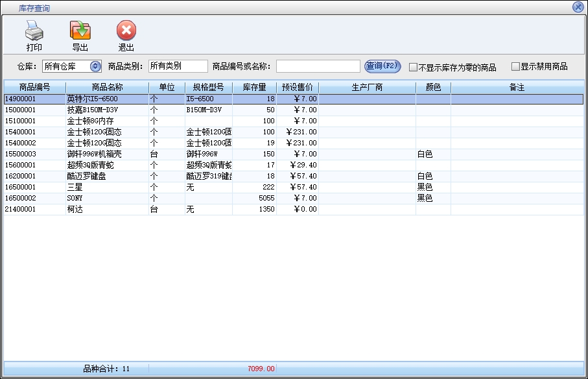Click the 商品名称 column header
The image size is (588, 379).
point(108,87)
